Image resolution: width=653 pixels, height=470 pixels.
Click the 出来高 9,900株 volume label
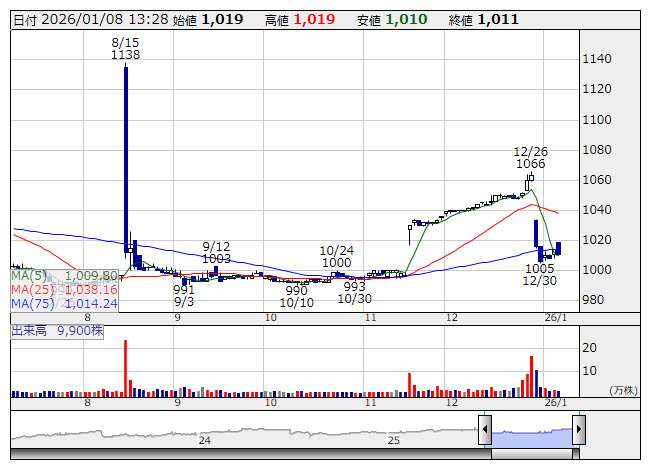(57, 331)
